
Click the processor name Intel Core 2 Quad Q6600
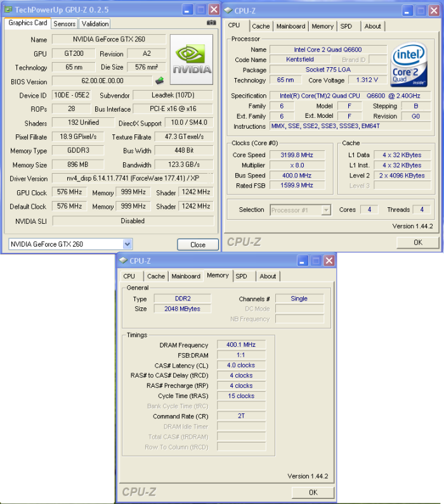(328, 49)
